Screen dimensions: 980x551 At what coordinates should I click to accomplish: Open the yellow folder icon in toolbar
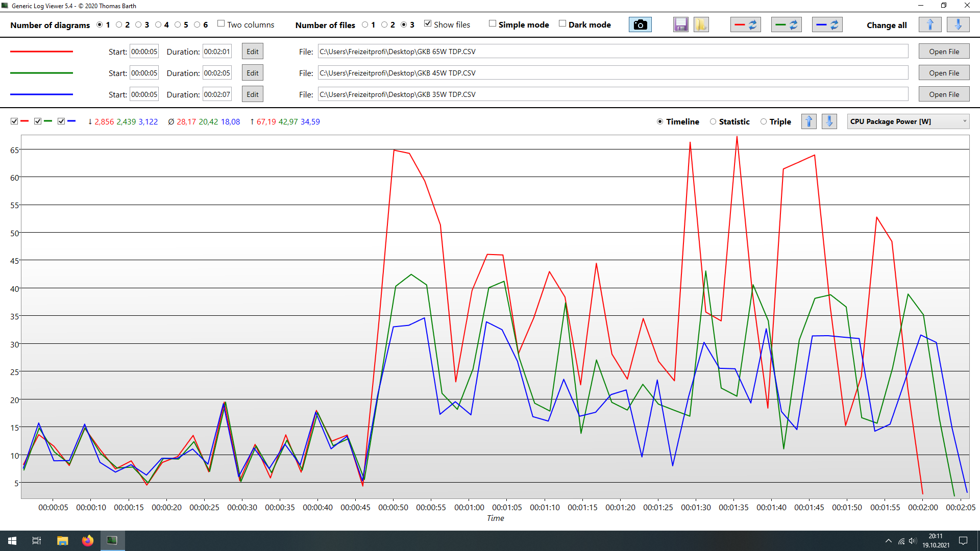[701, 24]
